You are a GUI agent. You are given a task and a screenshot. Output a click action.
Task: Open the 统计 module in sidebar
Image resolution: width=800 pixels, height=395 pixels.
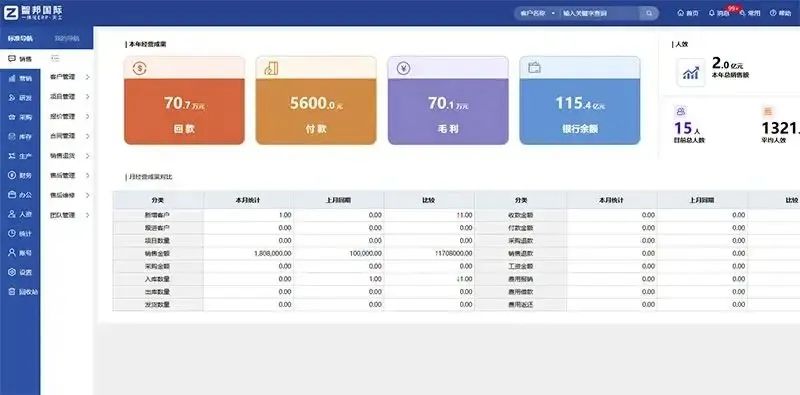[x=20, y=234]
